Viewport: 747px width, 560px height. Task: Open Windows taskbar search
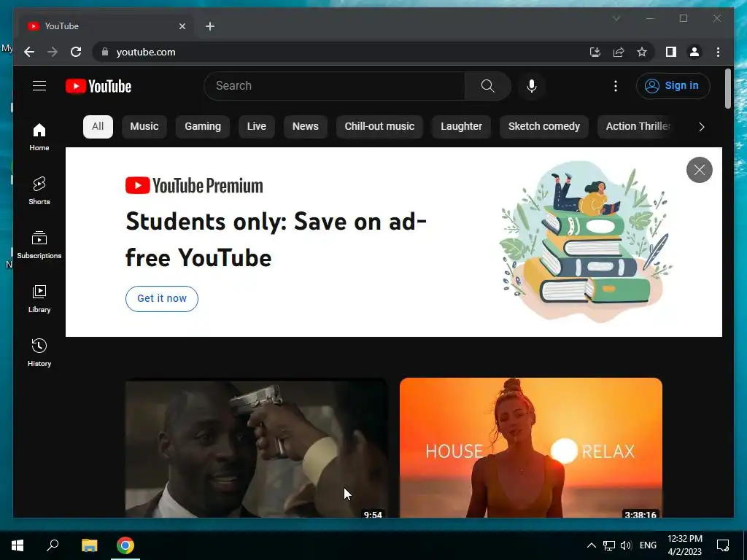(x=53, y=545)
